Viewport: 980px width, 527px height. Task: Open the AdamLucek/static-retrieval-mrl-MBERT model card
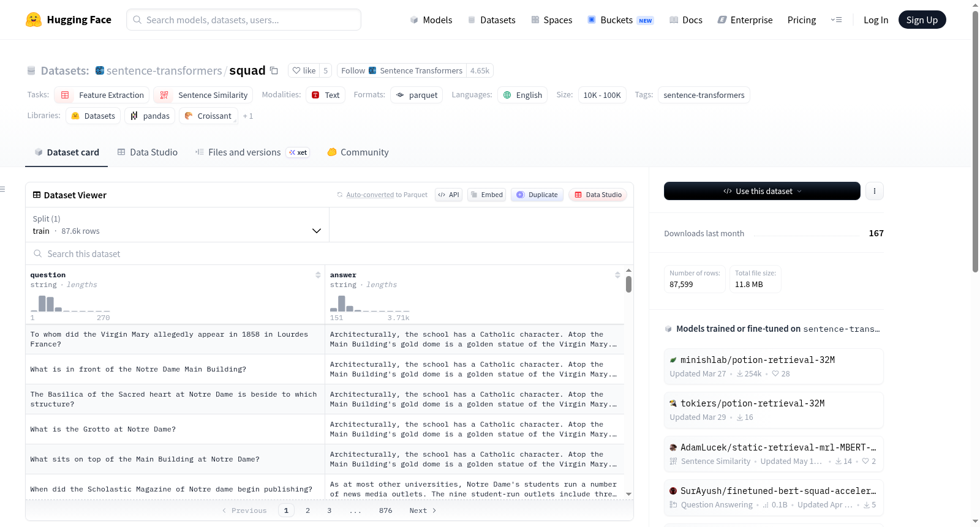[774, 454]
